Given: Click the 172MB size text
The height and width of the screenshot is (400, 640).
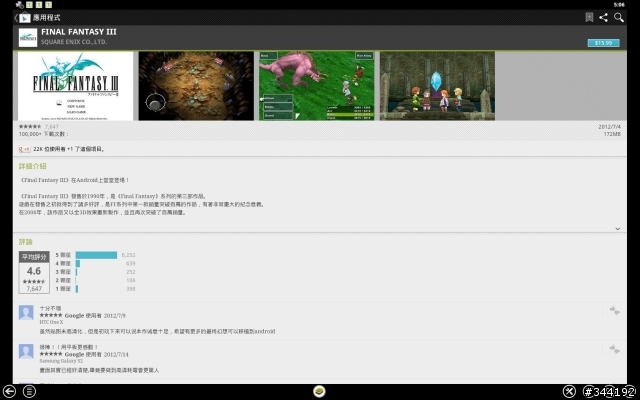Looking at the screenshot, I should (612, 134).
